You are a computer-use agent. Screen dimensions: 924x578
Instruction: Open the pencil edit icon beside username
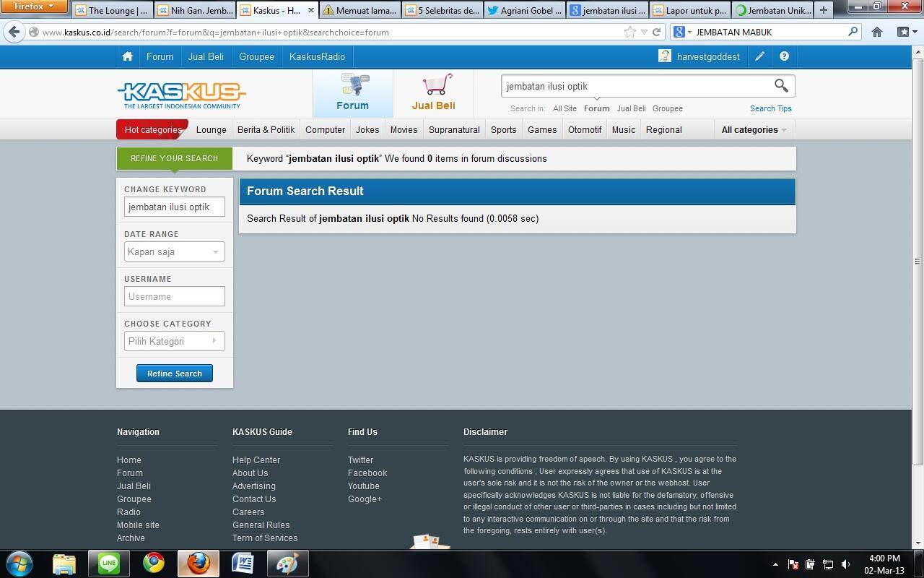[759, 56]
